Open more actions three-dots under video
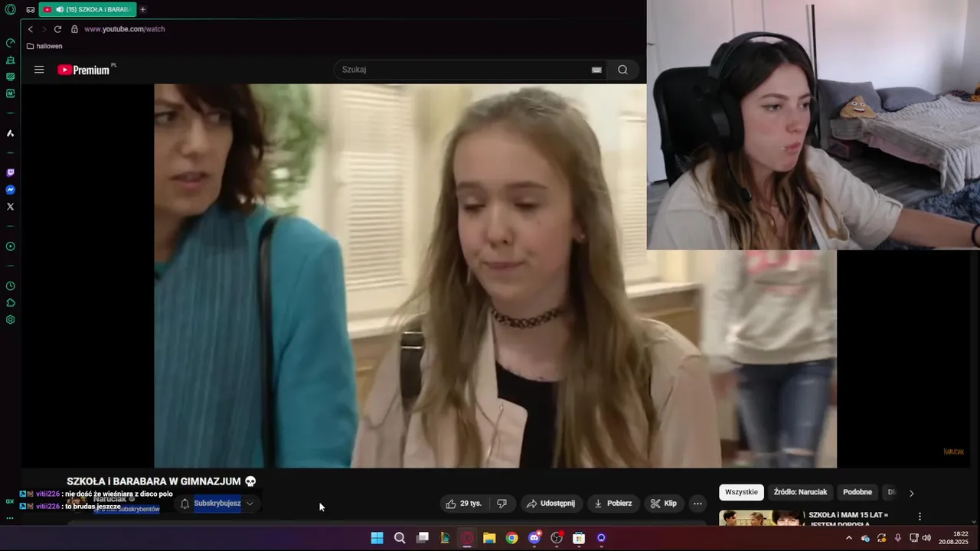This screenshot has width=980, height=551. pyautogui.click(x=697, y=504)
